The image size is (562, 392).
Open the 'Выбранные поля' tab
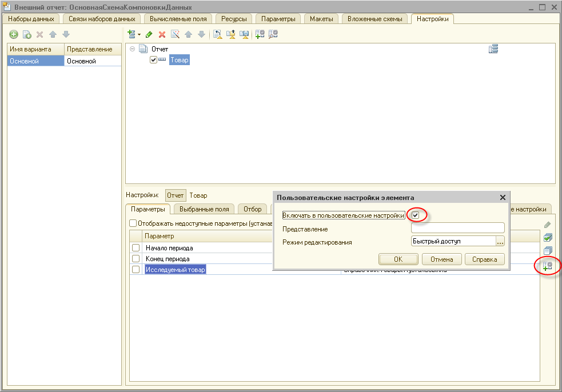[x=204, y=209]
